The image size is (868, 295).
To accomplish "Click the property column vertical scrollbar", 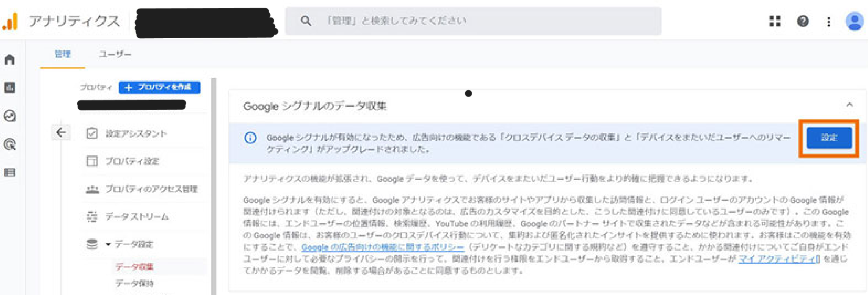I will (x=214, y=186).
